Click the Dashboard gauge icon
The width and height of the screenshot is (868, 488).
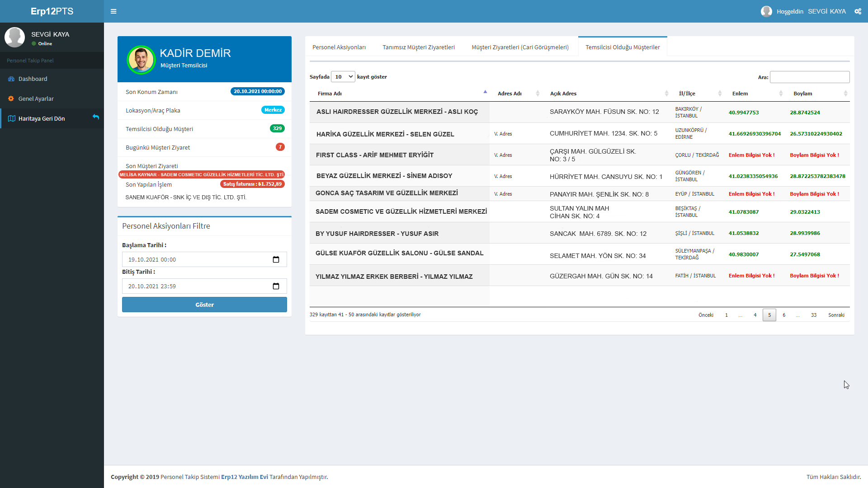click(11, 79)
